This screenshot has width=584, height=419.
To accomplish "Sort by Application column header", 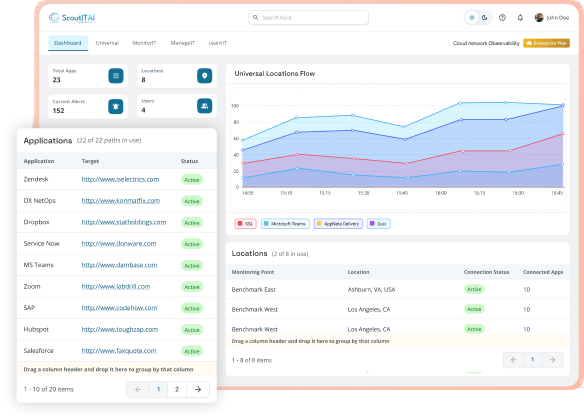I will point(39,161).
